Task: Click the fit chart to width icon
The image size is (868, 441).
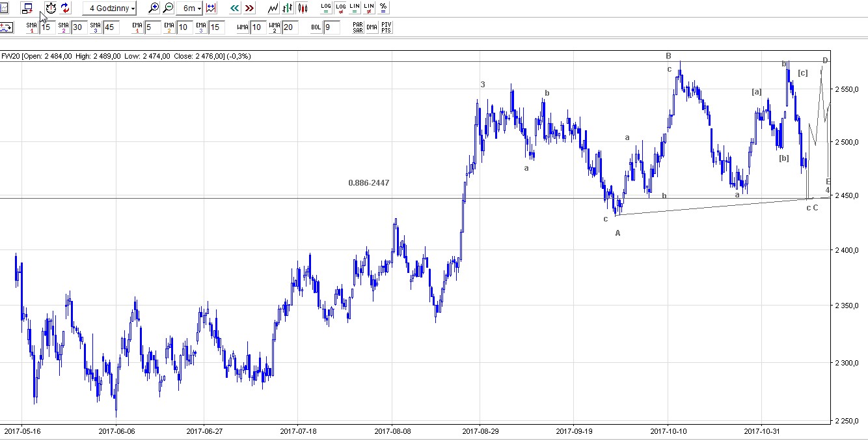Action: tap(211, 8)
